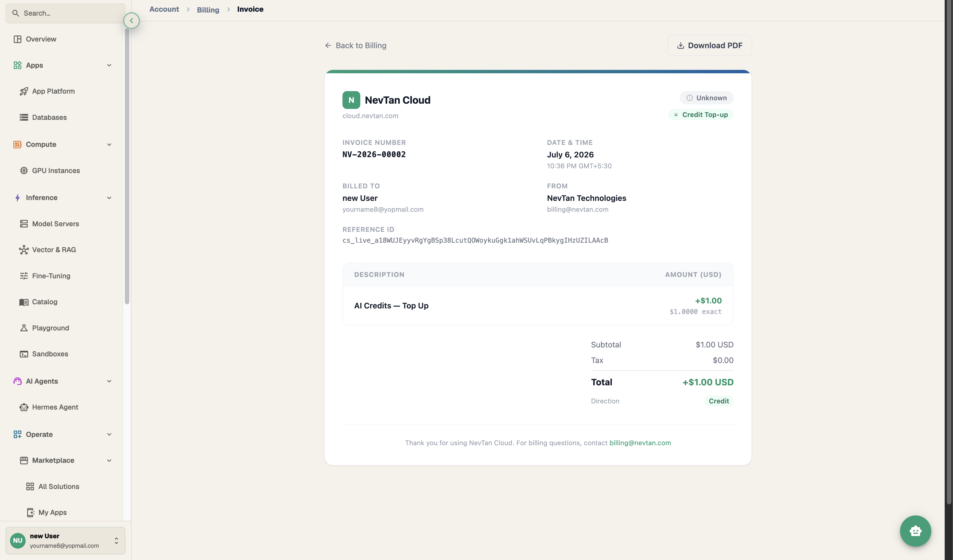Click the cloud.nevtan.com text
Image resolution: width=953 pixels, height=560 pixels.
(x=370, y=116)
